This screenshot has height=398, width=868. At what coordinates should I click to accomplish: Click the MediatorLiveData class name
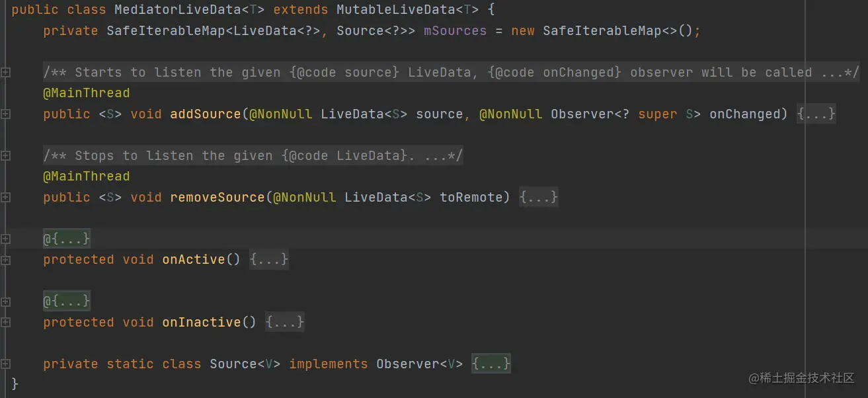click(178, 11)
